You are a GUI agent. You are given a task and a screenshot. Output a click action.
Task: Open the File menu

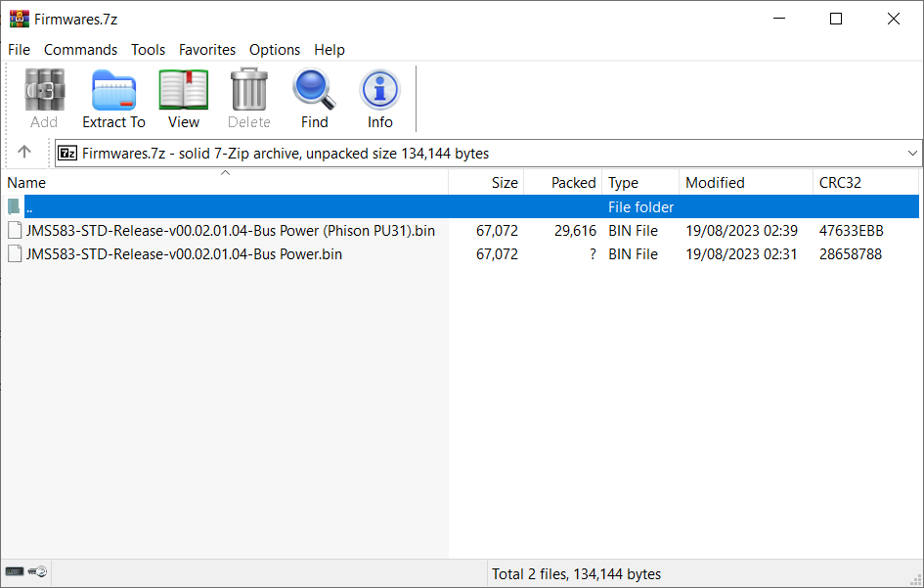point(19,50)
